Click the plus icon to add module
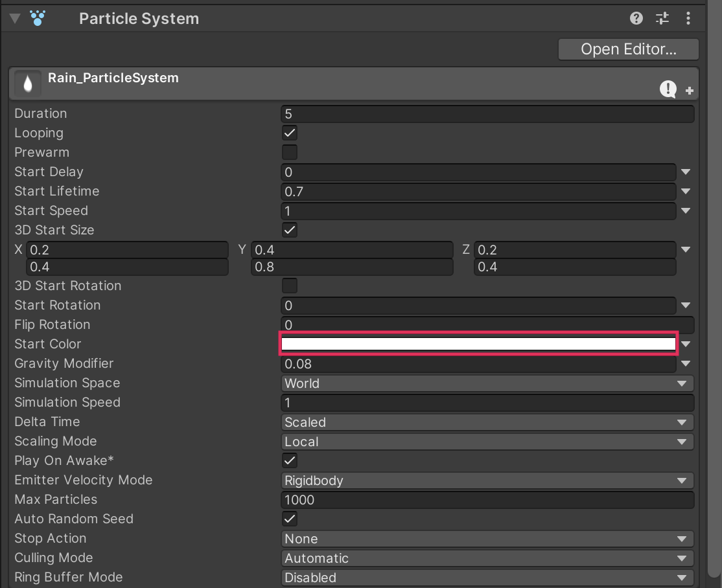This screenshot has width=722, height=588. click(689, 91)
